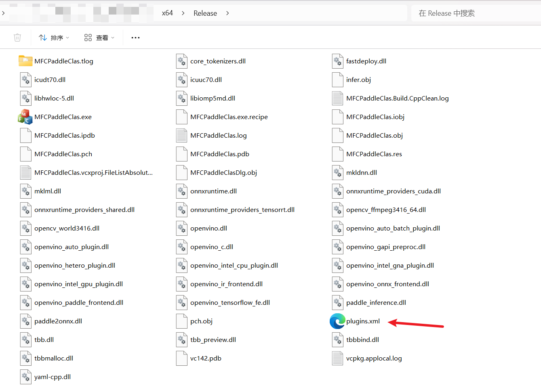This screenshot has width=541, height=392.
Task: Select file name openvino_c.dll
Action: [212, 247]
